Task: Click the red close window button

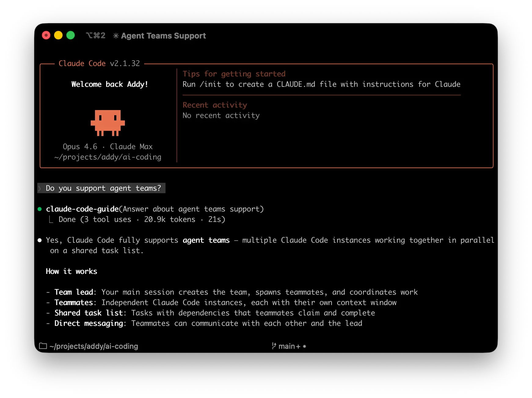Action: tap(46, 35)
